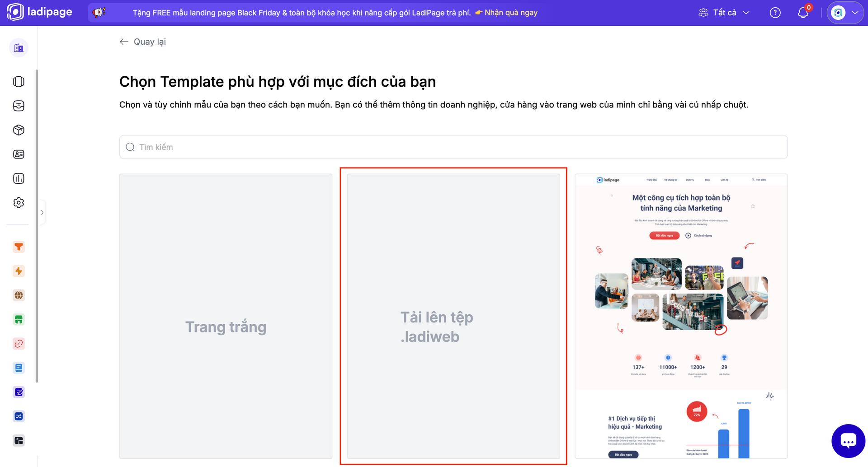Image resolution: width=868 pixels, height=467 pixels.
Task: Open the live chat bubble
Action: [x=848, y=441]
